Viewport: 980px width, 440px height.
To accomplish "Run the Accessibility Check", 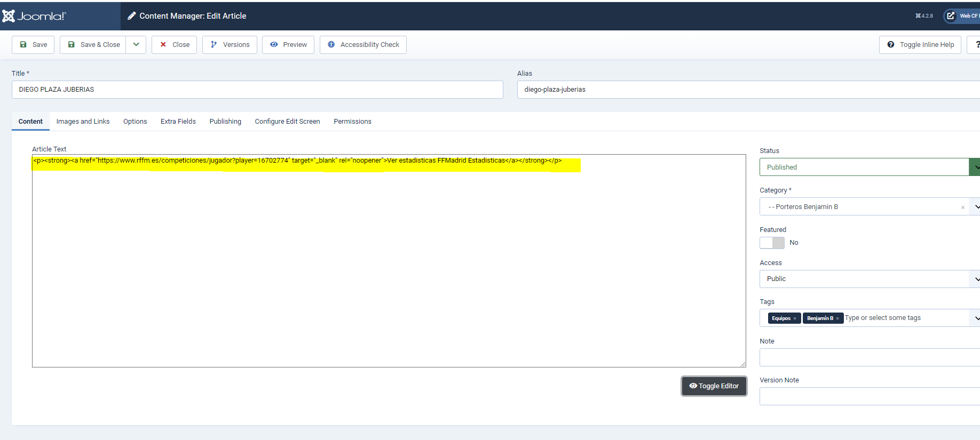I will (363, 45).
